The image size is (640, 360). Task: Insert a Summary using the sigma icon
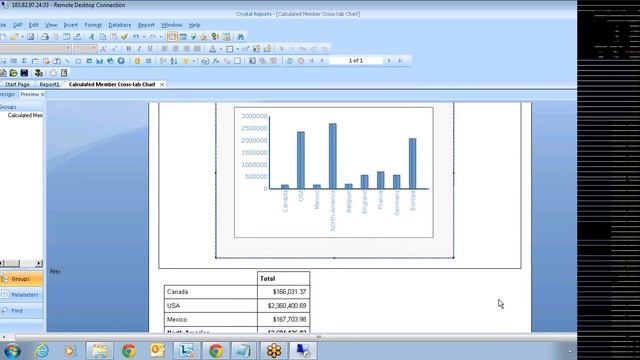click(x=24, y=61)
